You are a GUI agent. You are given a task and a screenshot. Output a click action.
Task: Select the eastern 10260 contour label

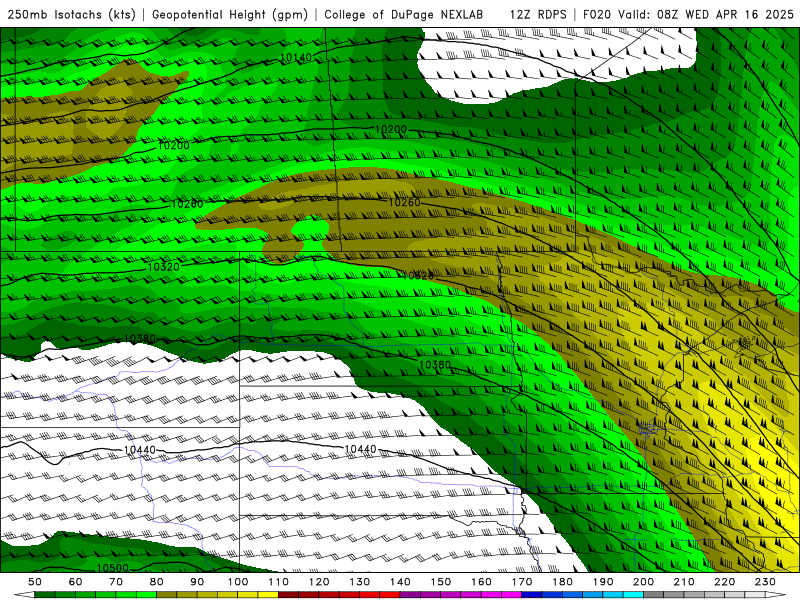[x=404, y=203]
